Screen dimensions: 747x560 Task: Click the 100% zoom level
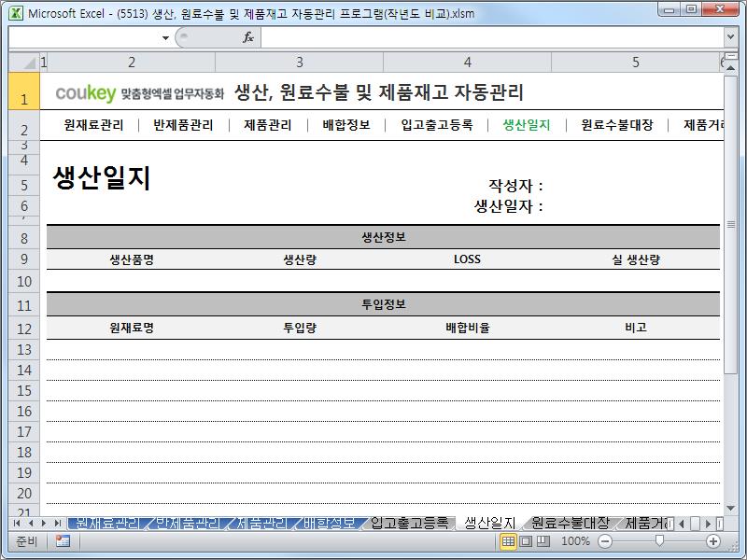coord(575,541)
